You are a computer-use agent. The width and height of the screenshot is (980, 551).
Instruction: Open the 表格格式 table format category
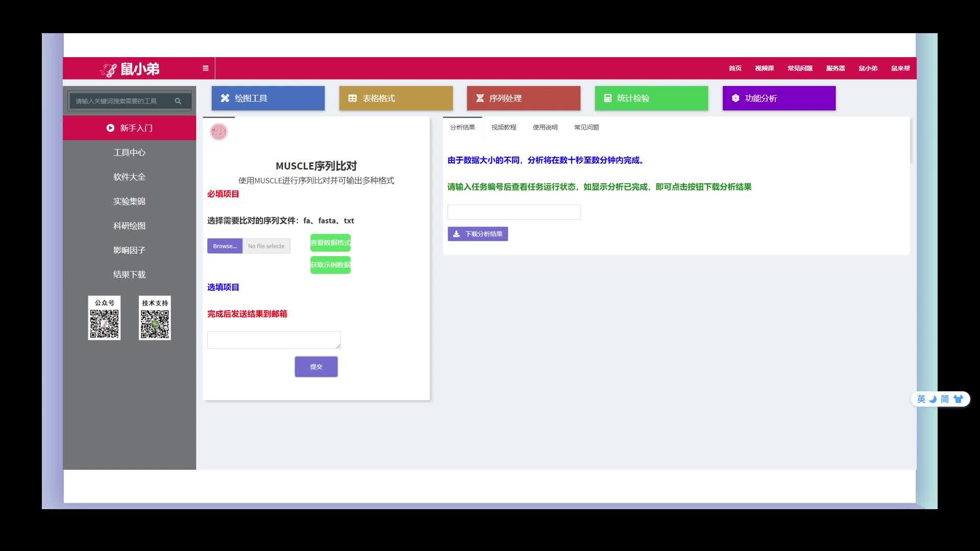click(396, 98)
